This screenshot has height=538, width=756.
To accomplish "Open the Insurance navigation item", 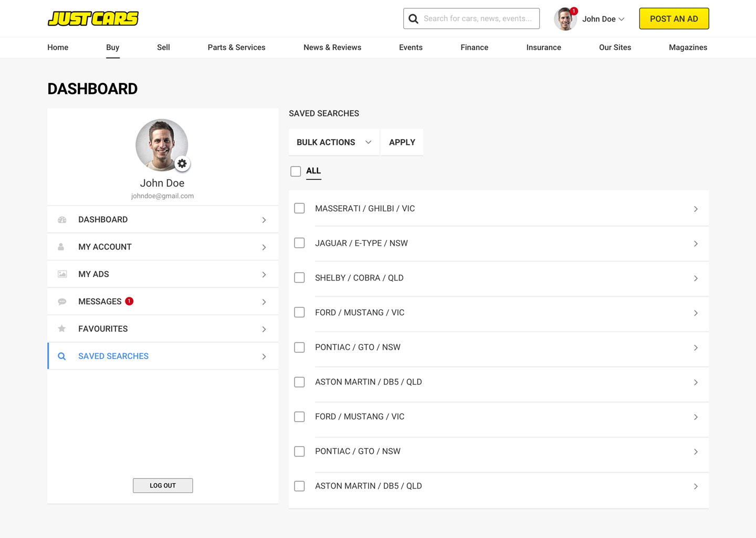I will (544, 47).
